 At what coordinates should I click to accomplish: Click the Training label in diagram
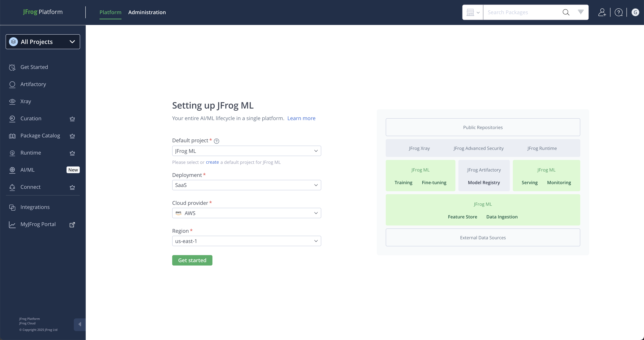403,183
